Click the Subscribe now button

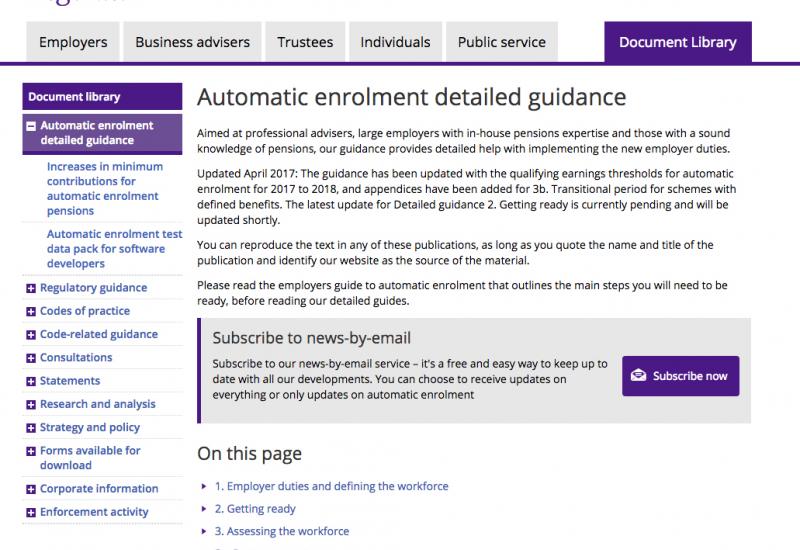click(681, 376)
